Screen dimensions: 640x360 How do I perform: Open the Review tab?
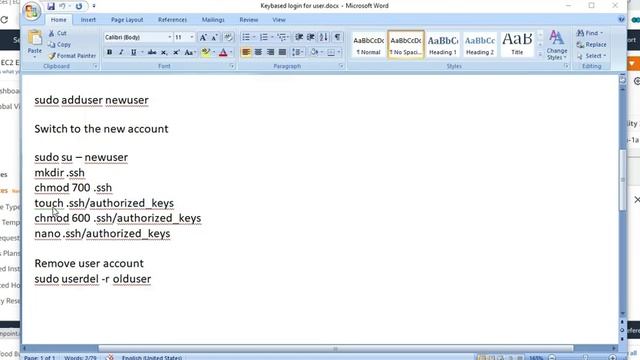click(249, 20)
